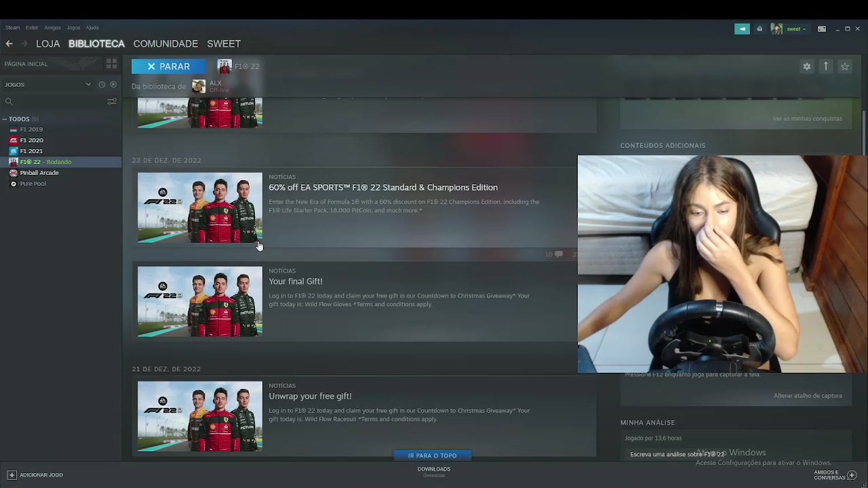868x488 pixels.
Task: Select Pure Pool in library list
Action: [x=61, y=183]
